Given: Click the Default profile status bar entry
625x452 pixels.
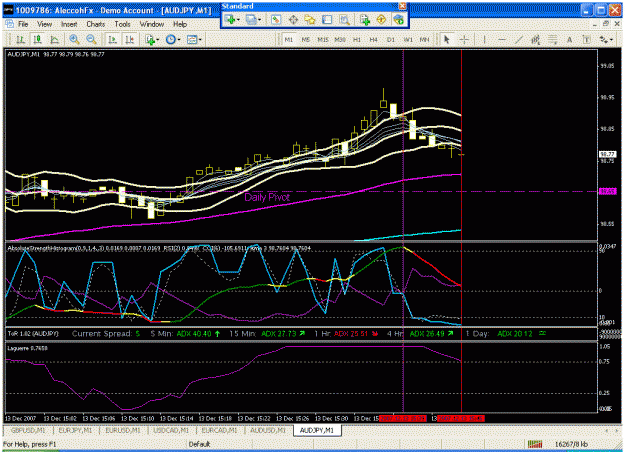Looking at the screenshot, I should [x=199, y=444].
